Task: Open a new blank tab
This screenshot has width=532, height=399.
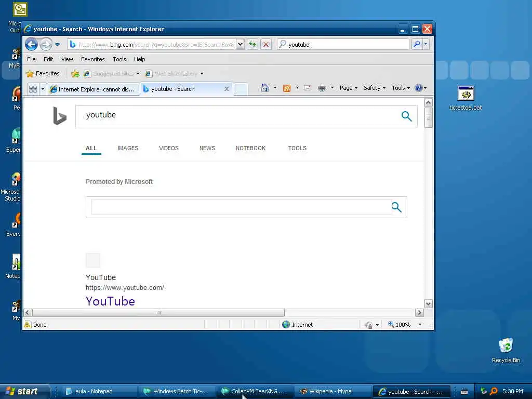Action: pyautogui.click(x=241, y=89)
